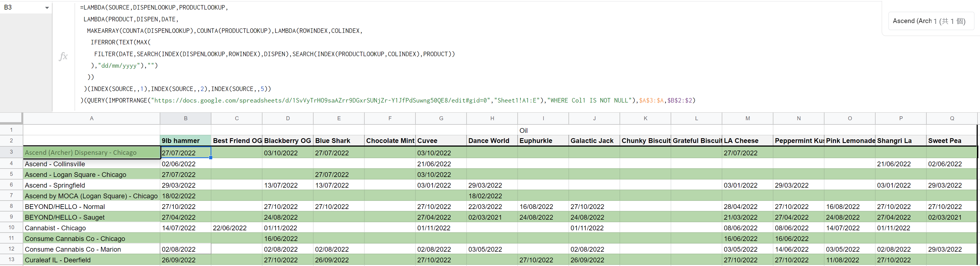Select 'Ascend - Logan Square - Chicago' cell
This screenshot has height=266, width=980.
(x=91, y=174)
